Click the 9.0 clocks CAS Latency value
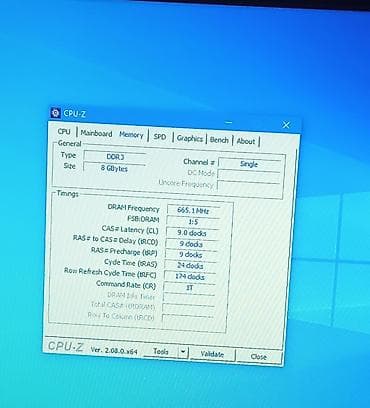370x408 pixels. point(192,233)
